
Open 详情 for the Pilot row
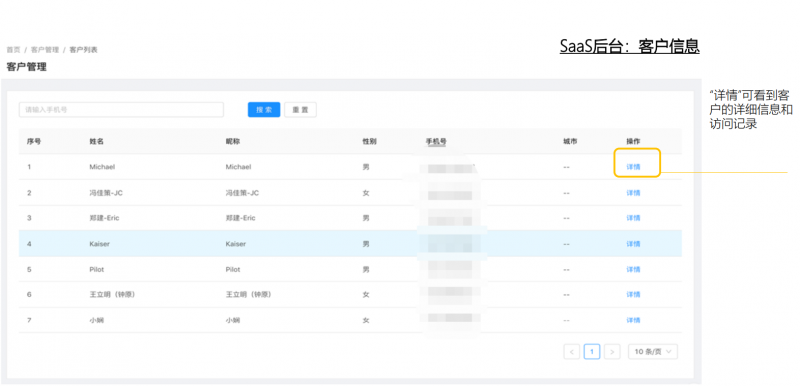click(x=633, y=269)
